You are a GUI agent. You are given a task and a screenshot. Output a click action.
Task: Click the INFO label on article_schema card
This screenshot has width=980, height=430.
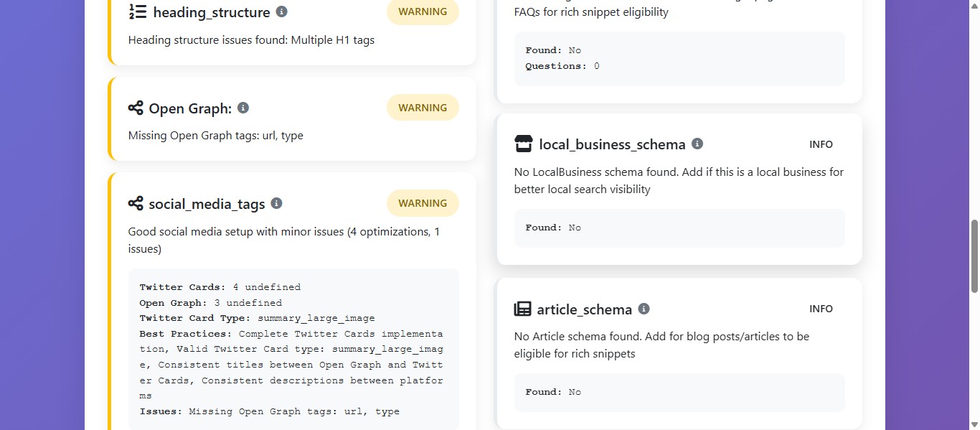(x=821, y=309)
